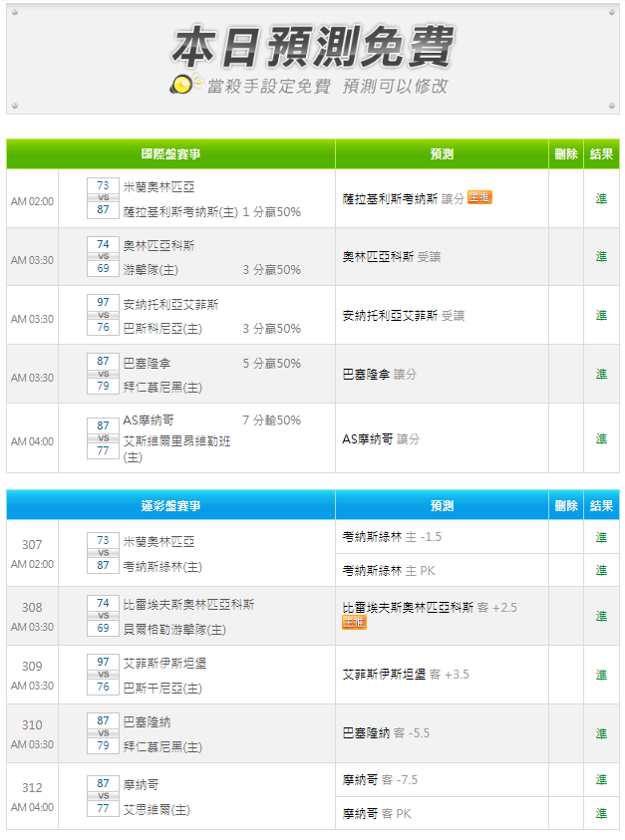The height and width of the screenshot is (840, 625).
Task: Click 準 result for 考納斯綠林 主 PK
Action: point(601,571)
